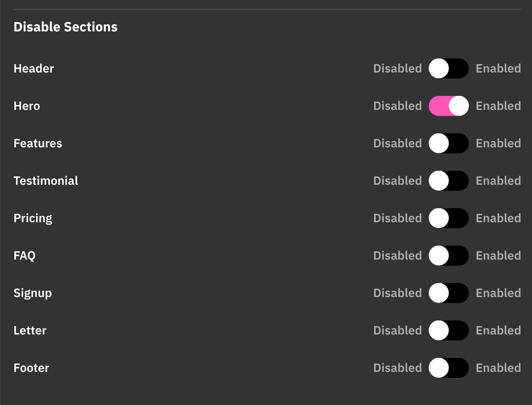This screenshot has width=532, height=405.
Task: Choose the Enabled label for Footer
Action: tap(498, 368)
